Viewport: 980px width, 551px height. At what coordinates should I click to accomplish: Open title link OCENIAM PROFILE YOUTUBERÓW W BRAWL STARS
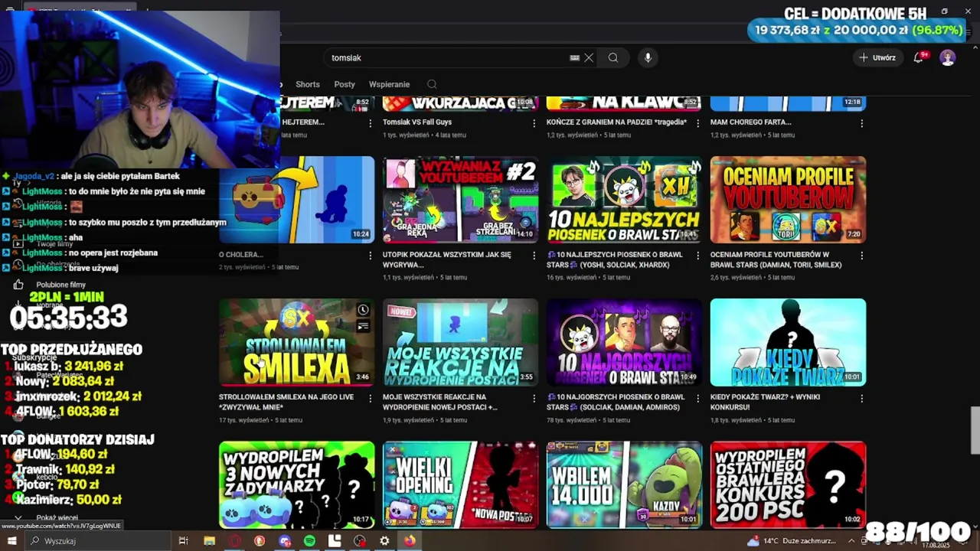tap(776, 259)
